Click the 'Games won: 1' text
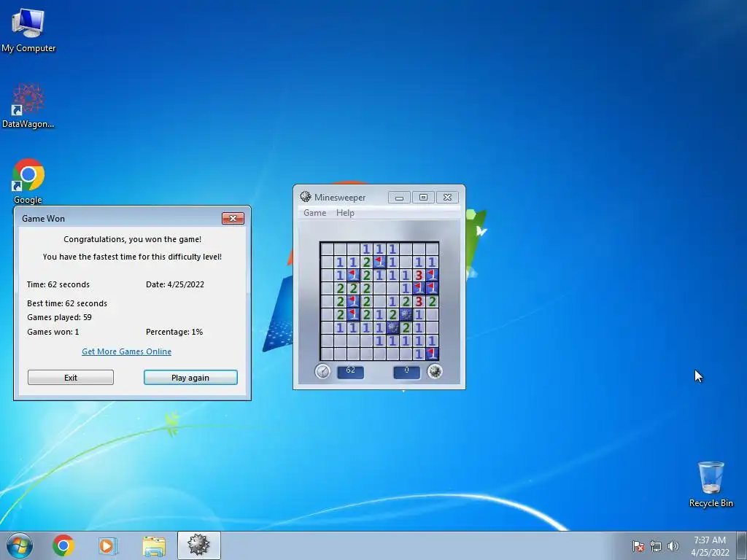Image resolution: width=747 pixels, height=560 pixels. click(53, 332)
